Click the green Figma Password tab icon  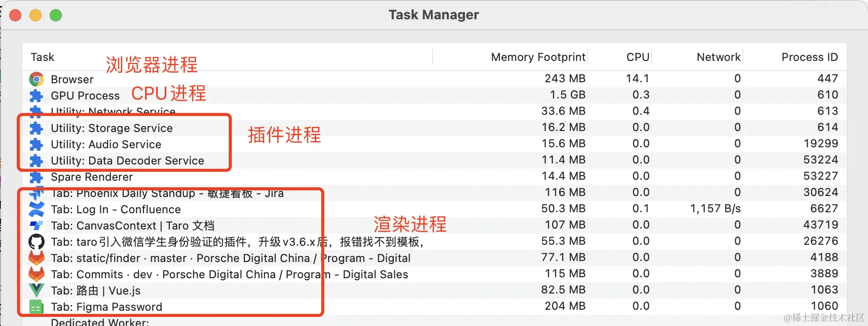coord(36,307)
